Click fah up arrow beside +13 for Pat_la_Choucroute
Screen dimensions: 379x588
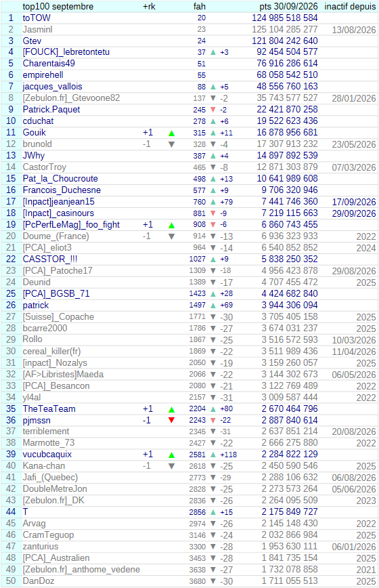coord(213,180)
